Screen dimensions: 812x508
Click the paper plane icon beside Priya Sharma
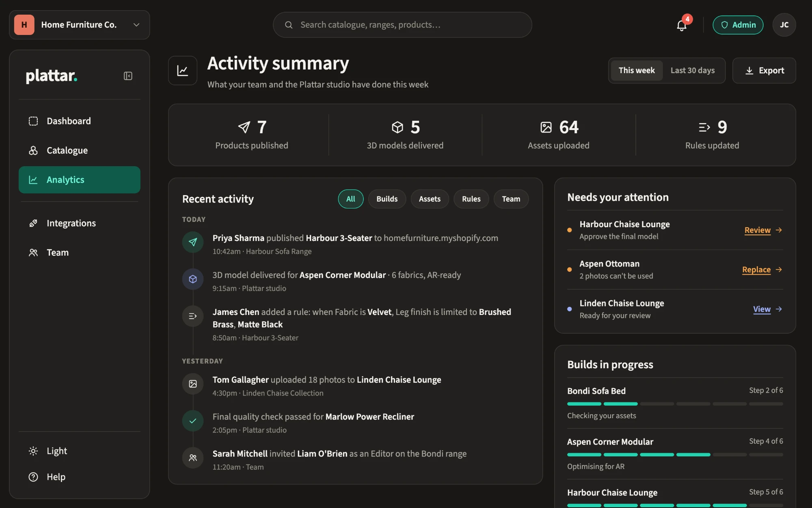[193, 242]
